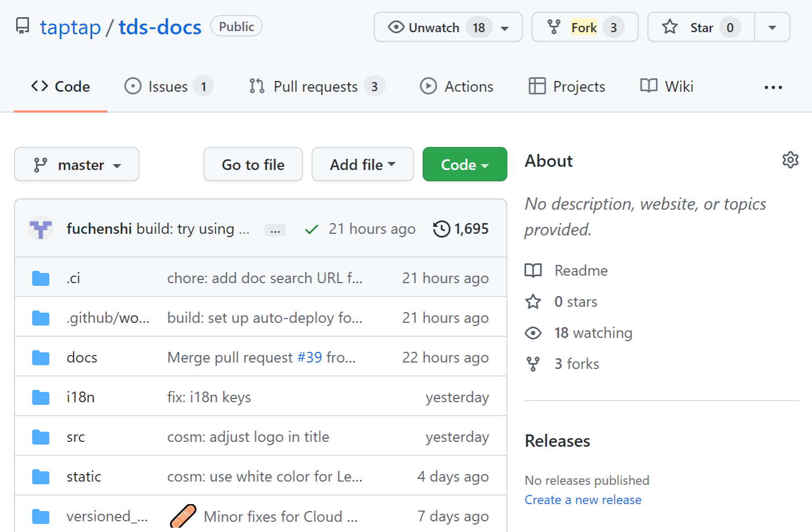The height and width of the screenshot is (532, 812).
Task: Open the Releases heading link
Action: (558, 441)
